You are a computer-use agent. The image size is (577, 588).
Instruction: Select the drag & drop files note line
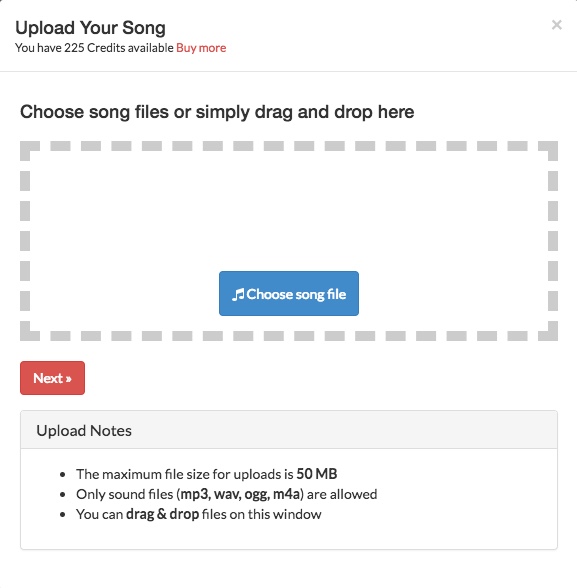pos(199,514)
